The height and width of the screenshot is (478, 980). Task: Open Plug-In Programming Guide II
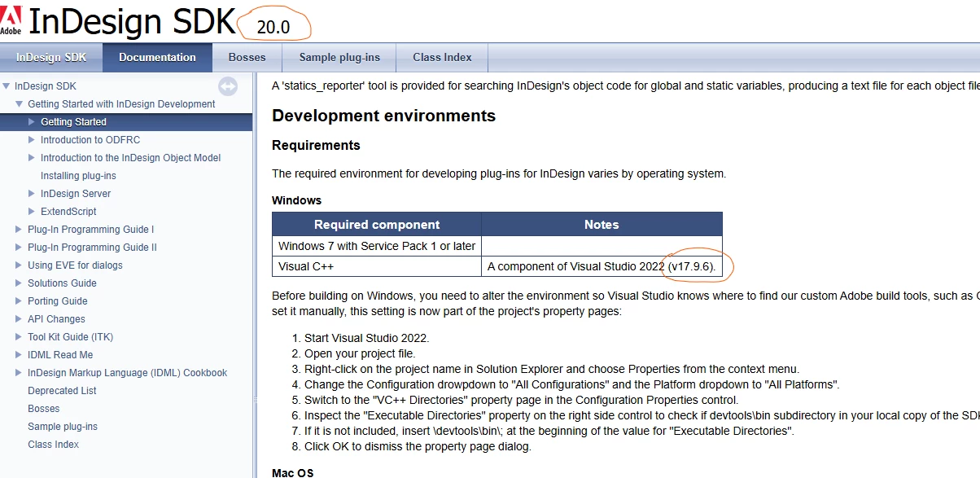[92, 248]
